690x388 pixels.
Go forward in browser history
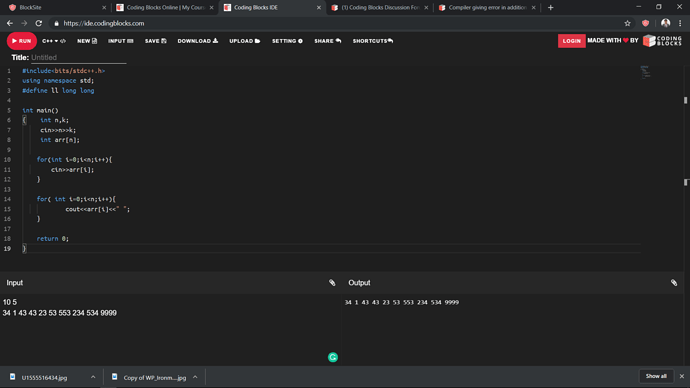(24, 23)
